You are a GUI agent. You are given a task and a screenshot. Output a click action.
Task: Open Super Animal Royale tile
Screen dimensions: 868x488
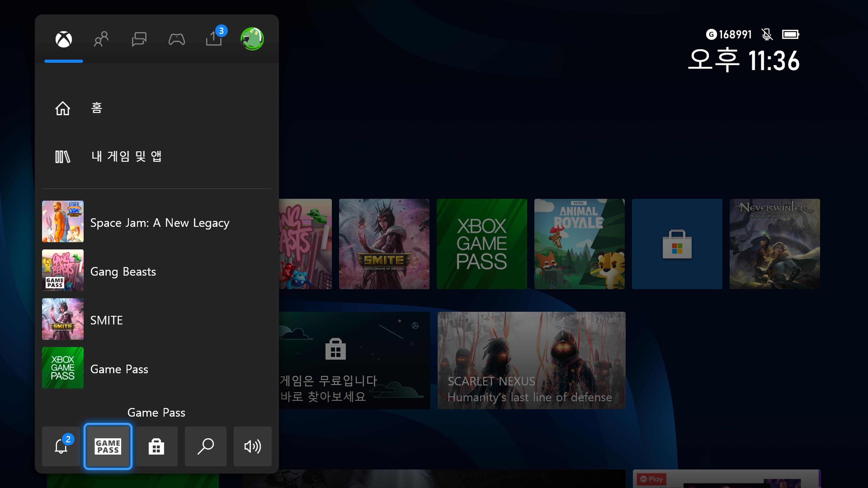point(580,244)
